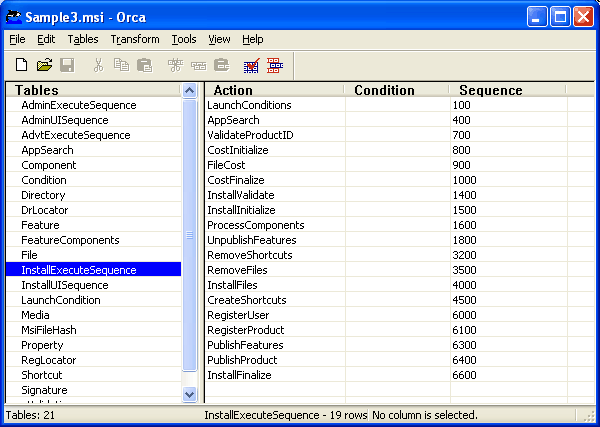Open the Transform menu
The height and width of the screenshot is (427, 600).
135,39
